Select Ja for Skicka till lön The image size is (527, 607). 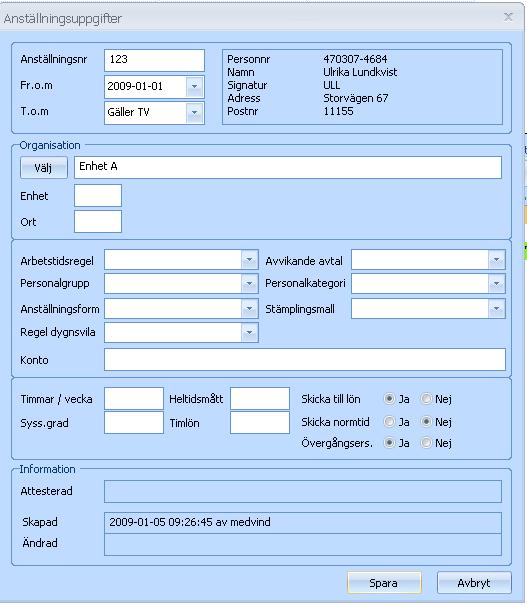click(x=389, y=398)
